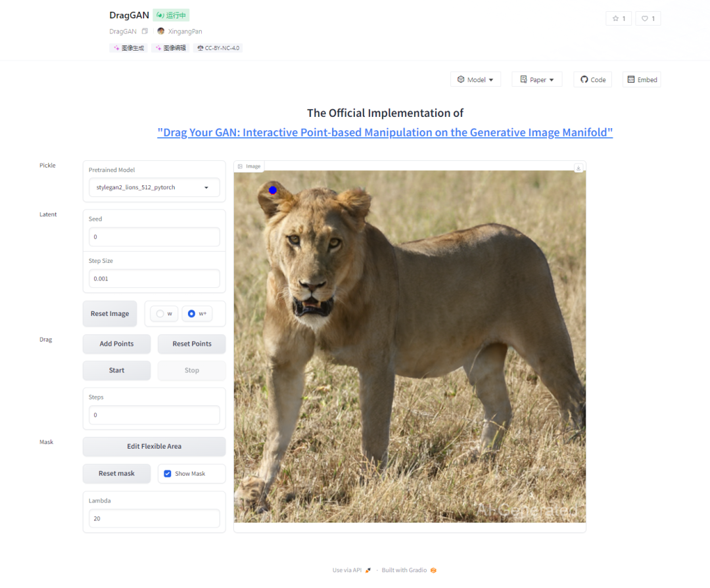Open the Pretrained Model dropdown

coord(154,187)
